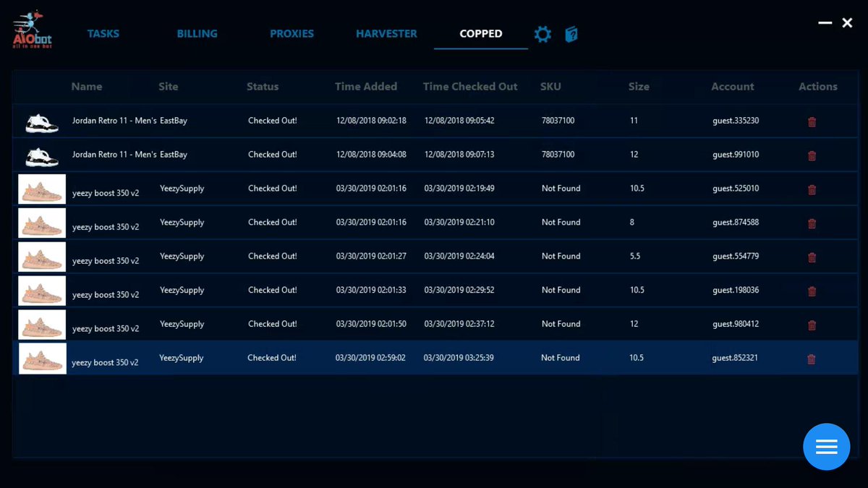Click time added 03/30/2019 02:59:02
The image size is (868, 488).
(370, 359)
